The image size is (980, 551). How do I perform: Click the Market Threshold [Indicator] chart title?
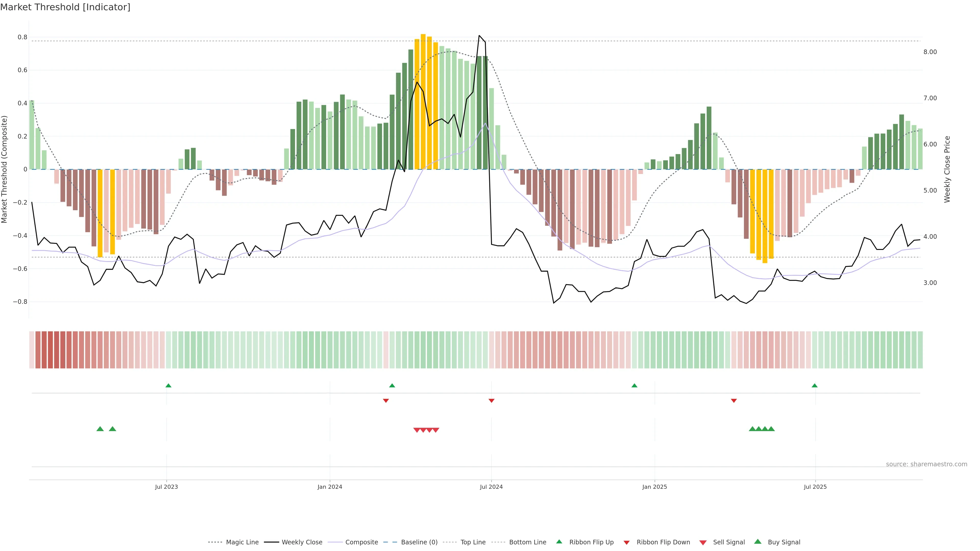[x=65, y=7]
